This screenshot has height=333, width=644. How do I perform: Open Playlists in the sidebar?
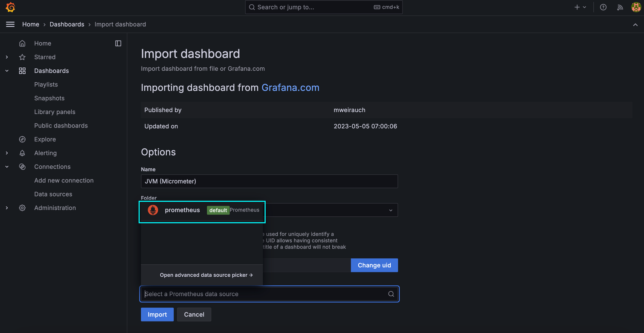tap(46, 84)
